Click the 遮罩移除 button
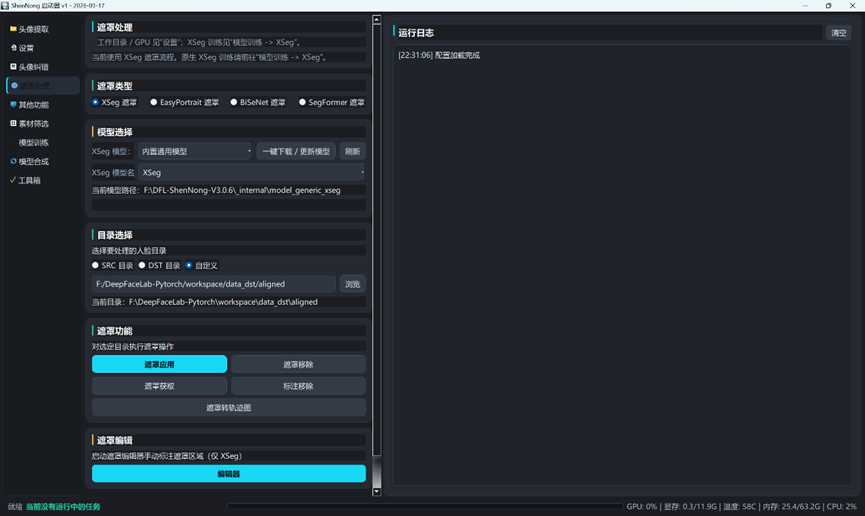The height and width of the screenshot is (516, 865). (x=298, y=364)
